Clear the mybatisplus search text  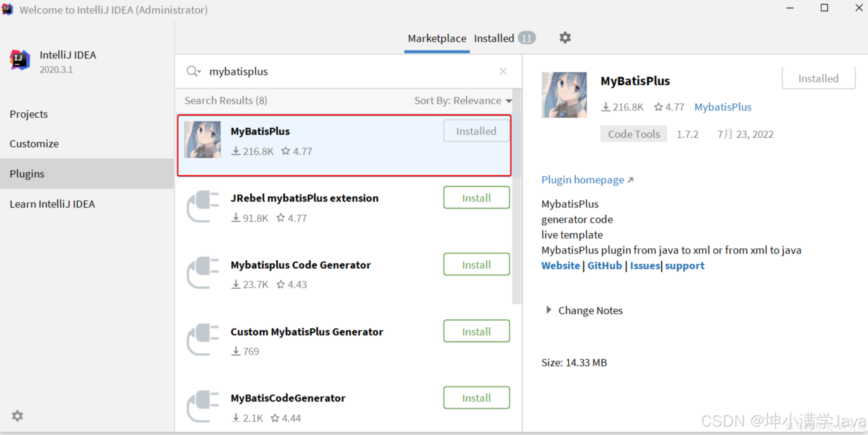coord(503,71)
